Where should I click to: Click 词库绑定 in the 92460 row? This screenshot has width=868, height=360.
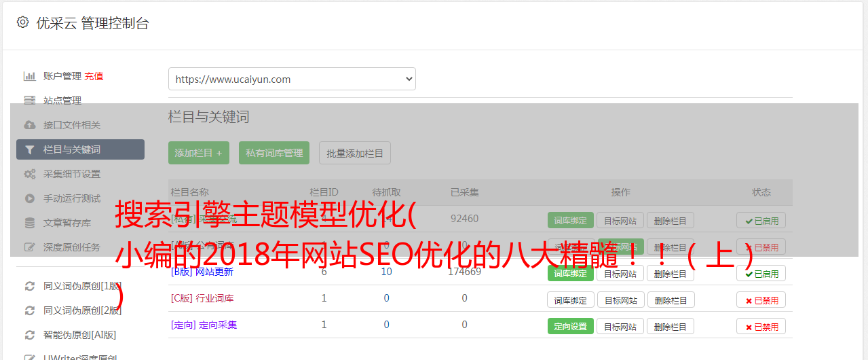click(571, 220)
